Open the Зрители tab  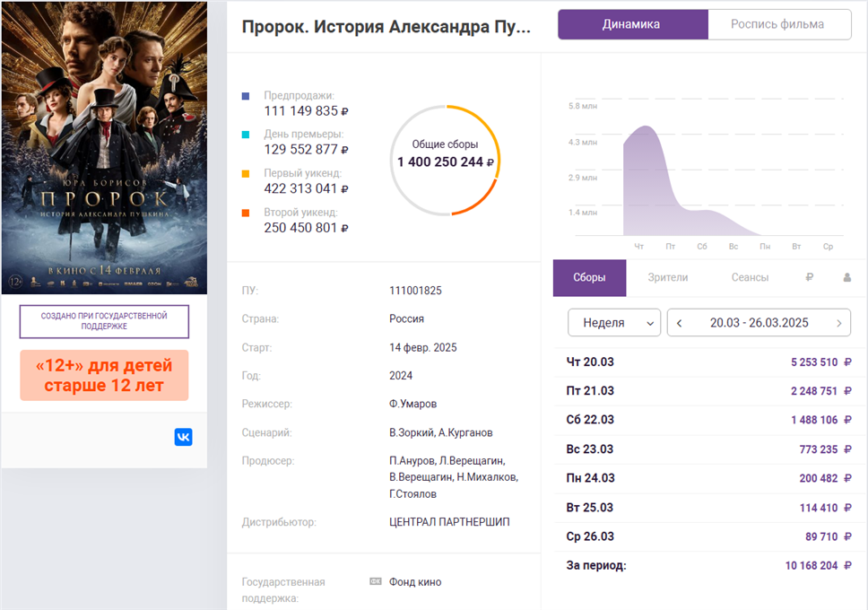point(668,277)
